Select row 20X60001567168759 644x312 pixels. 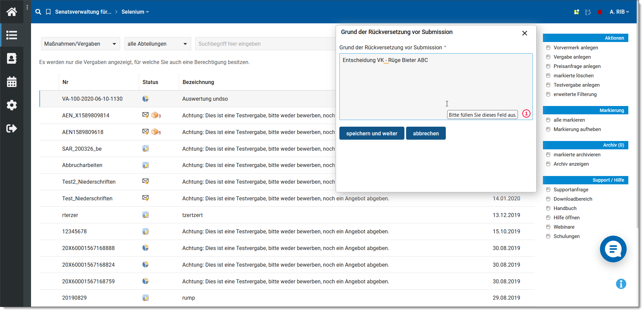point(287,281)
